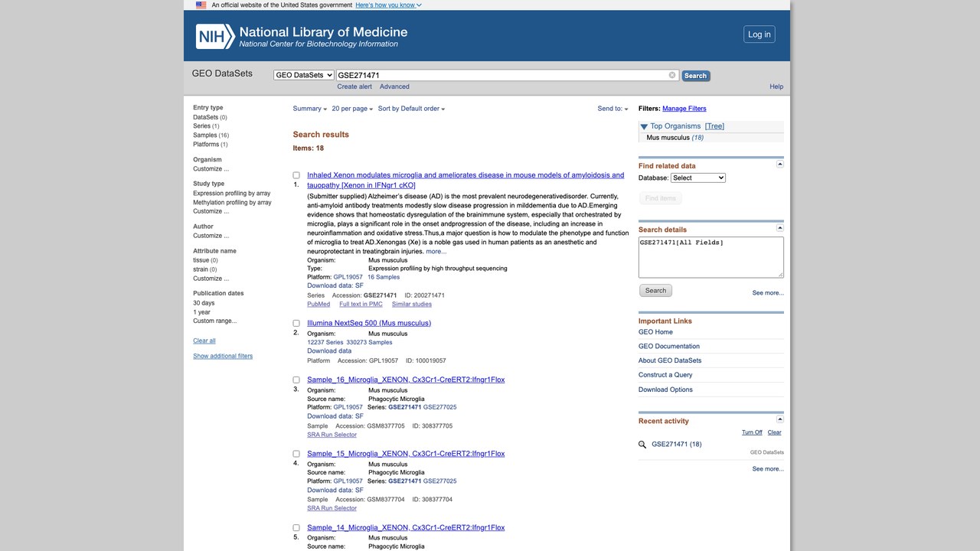Screen dimensions: 980x551
Task: Click the Search button under Search details
Action: 655,291
